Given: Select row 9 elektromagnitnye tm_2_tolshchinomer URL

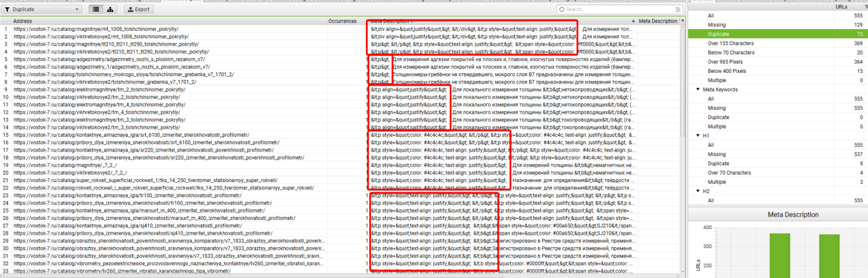Looking at the screenshot, I should click(99, 89).
